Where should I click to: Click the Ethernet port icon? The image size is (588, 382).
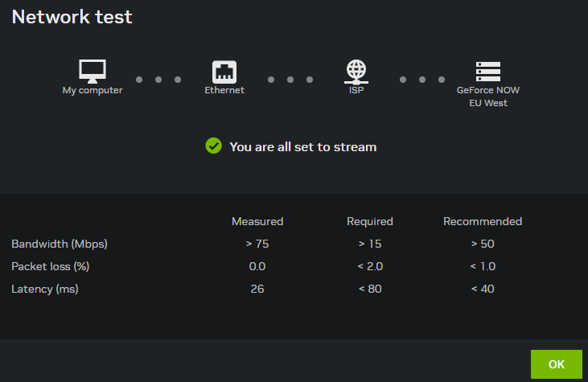tap(224, 71)
